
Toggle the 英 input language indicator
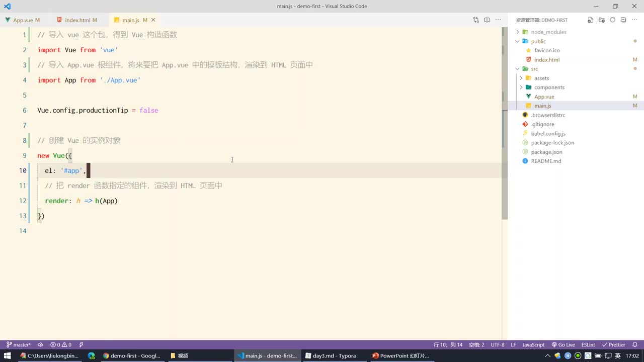pos(617,355)
